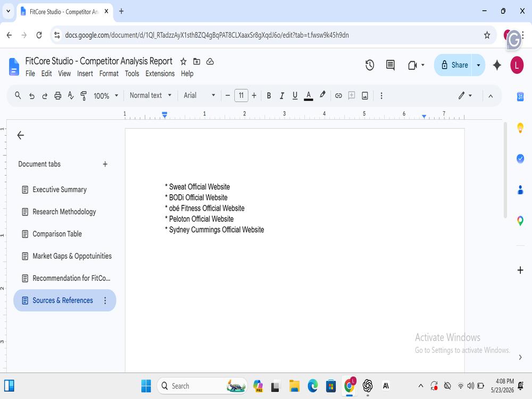Undo the last action
Screen dimensions: 532x399
point(31,96)
